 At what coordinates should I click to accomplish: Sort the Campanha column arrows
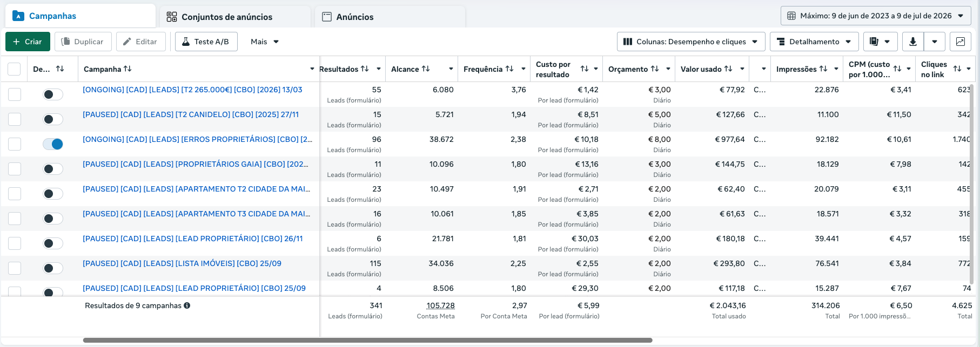click(127, 69)
